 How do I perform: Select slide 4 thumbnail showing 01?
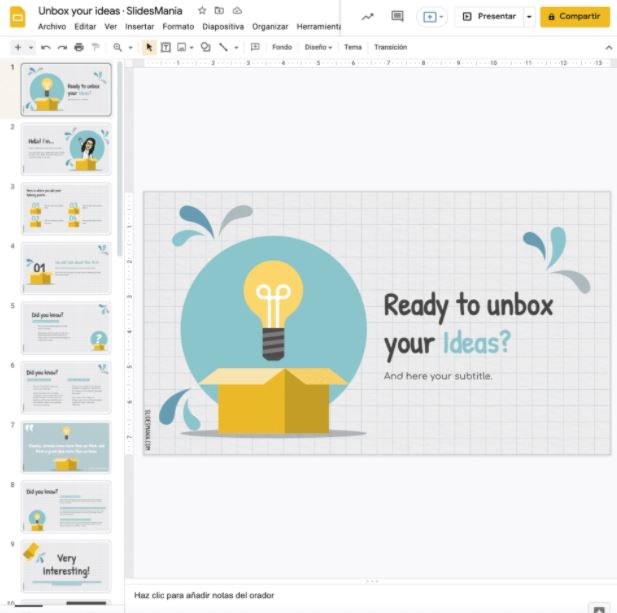click(66, 269)
